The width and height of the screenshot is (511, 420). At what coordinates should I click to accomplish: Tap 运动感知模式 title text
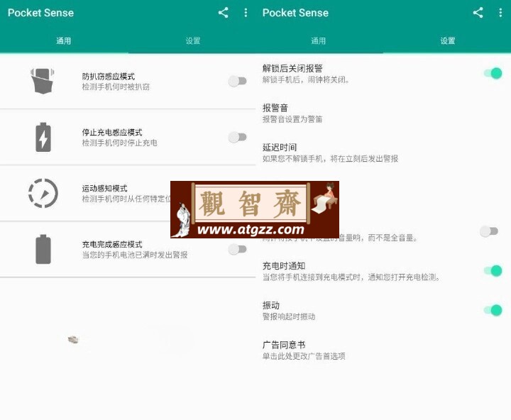(x=104, y=188)
